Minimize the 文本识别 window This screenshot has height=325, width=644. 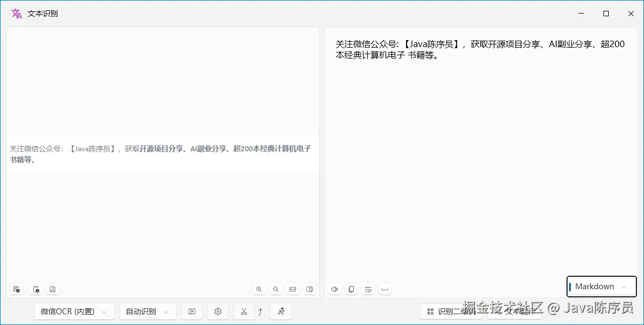tap(581, 14)
